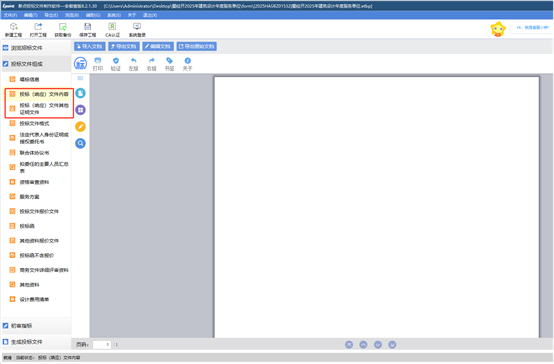Click the blue magnifier search sidebar icon
The height and width of the screenshot is (364, 554).
pyautogui.click(x=81, y=143)
